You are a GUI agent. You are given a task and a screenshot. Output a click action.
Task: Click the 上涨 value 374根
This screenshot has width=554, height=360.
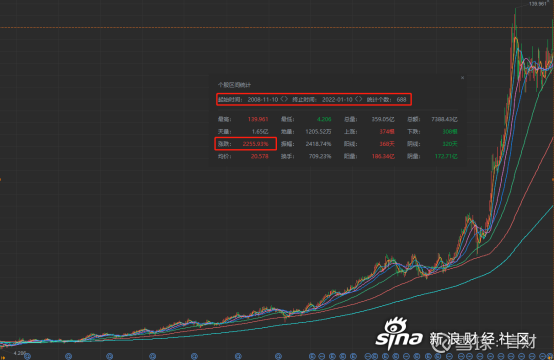[387, 132]
